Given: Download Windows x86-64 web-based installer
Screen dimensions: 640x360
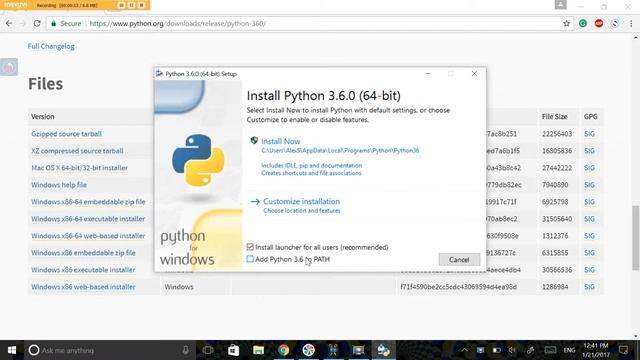Looking at the screenshot, I should pos(88,236).
